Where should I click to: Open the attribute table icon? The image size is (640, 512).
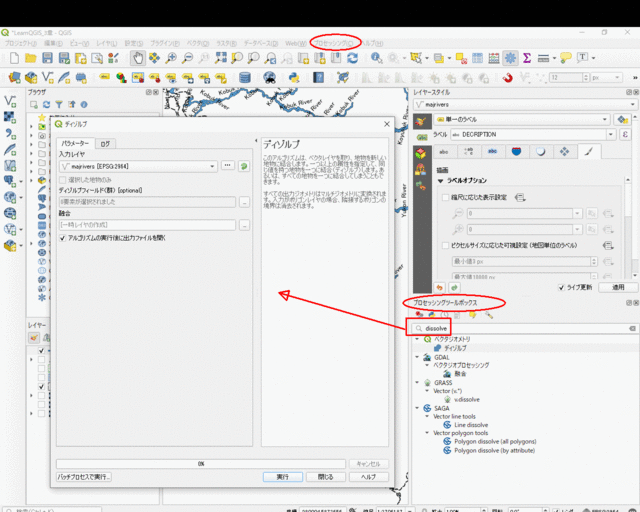[x=477, y=58]
